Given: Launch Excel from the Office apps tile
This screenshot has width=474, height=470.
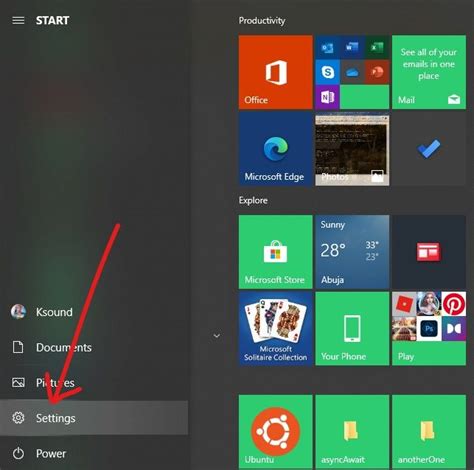Looking at the screenshot, I should click(377, 48).
